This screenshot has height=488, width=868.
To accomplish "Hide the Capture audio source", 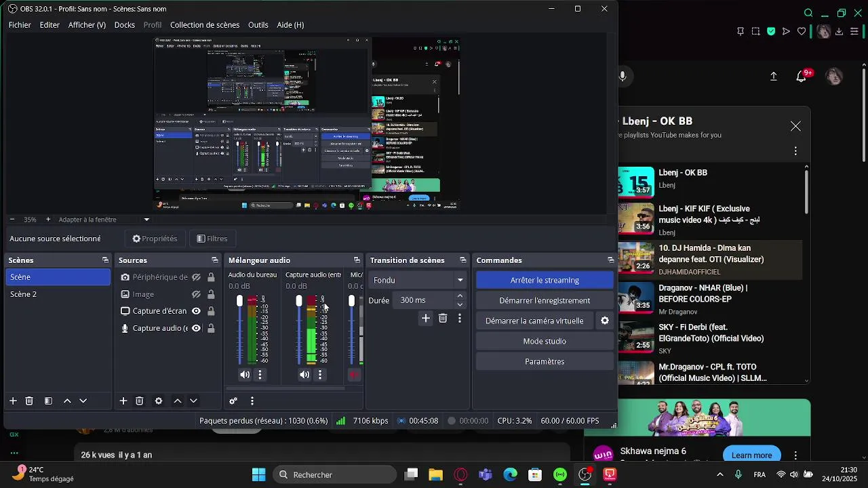I will point(196,328).
